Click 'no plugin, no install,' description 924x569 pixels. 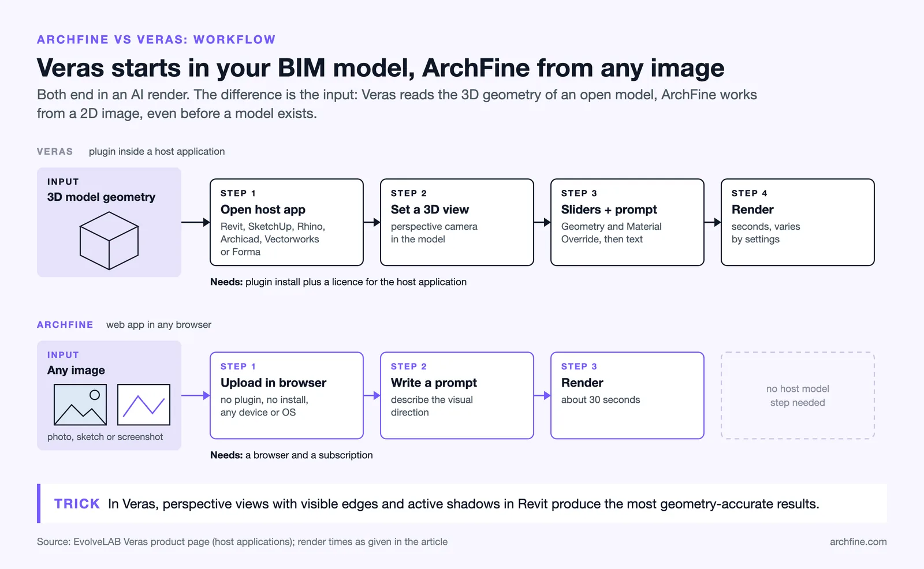pyautogui.click(x=264, y=400)
